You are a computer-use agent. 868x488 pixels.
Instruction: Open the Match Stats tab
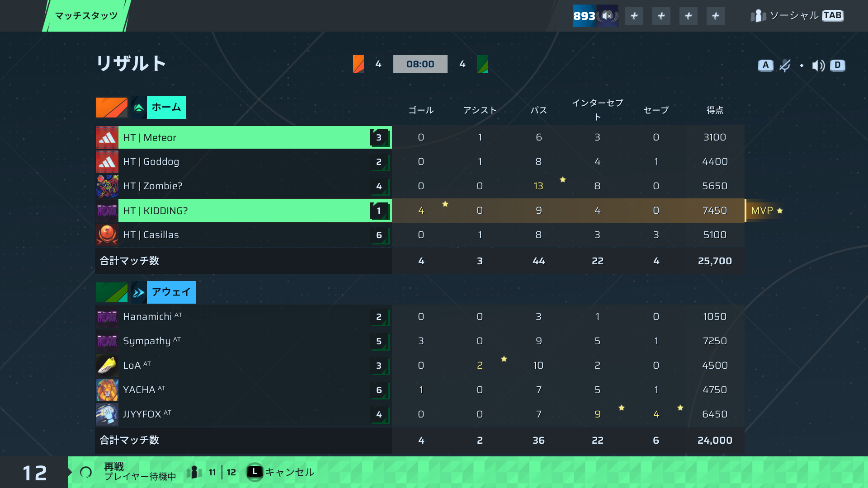click(x=86, y=16)
